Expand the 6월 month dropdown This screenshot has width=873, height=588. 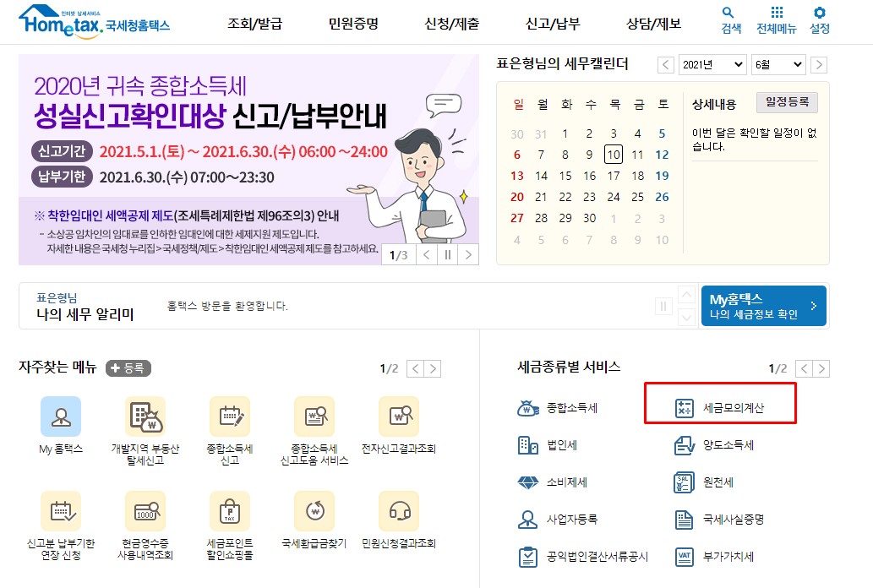(x=778, y=64)
